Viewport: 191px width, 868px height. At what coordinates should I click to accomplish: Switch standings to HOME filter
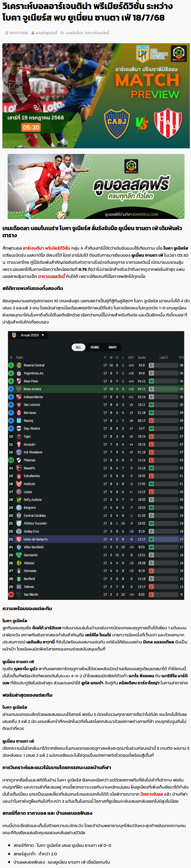coord(95,347)
